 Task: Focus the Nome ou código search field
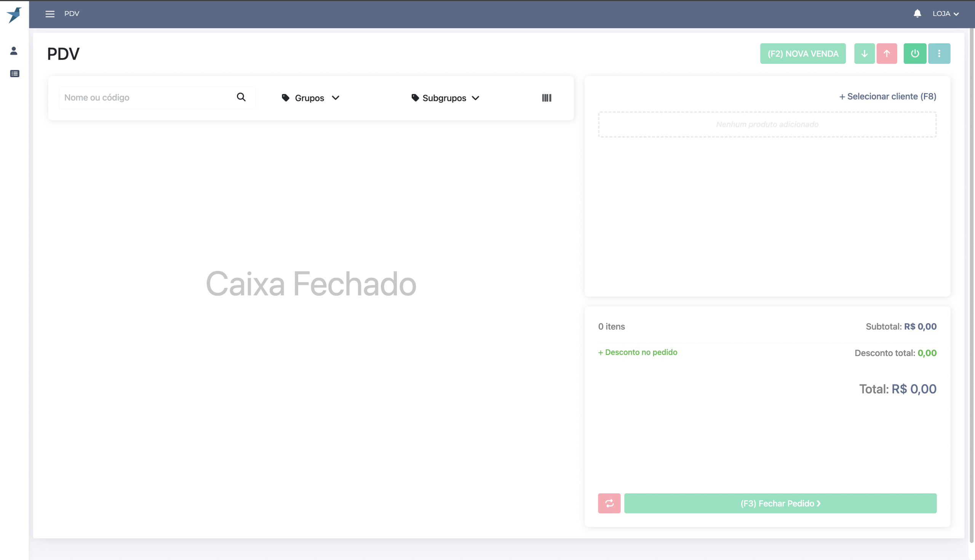pos(146,98)
